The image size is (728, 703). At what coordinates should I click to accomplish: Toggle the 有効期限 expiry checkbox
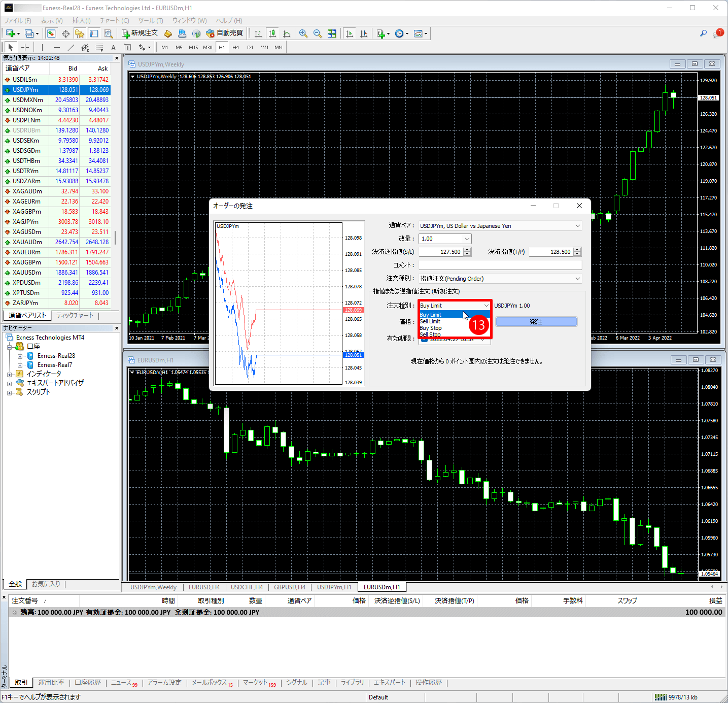coord(424,340)
